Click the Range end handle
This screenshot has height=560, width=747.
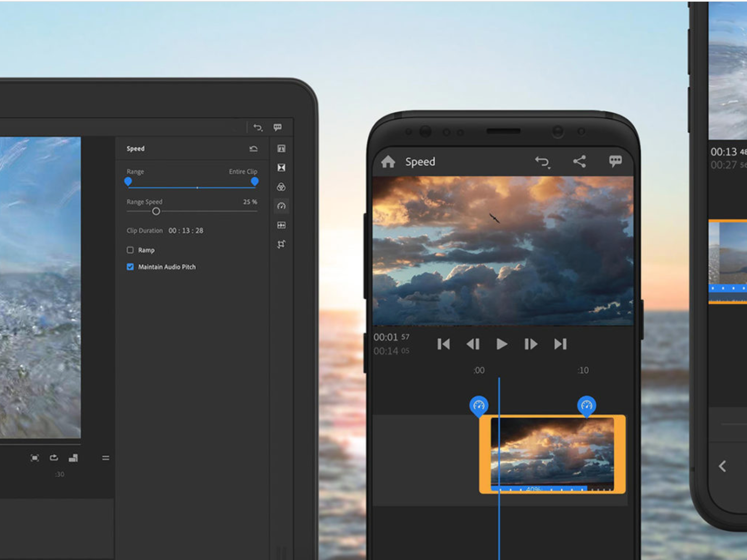point(255,181)
